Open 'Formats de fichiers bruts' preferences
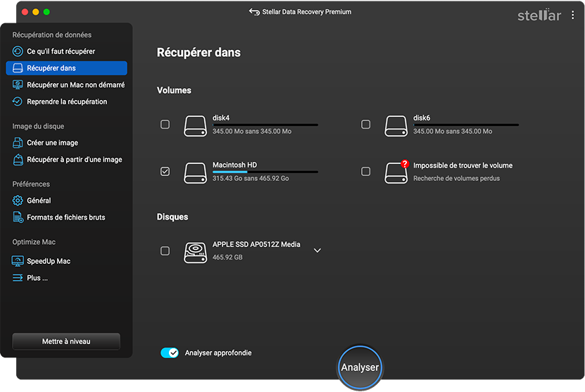This screenshot has width=585, height=392. click(66, 217)
